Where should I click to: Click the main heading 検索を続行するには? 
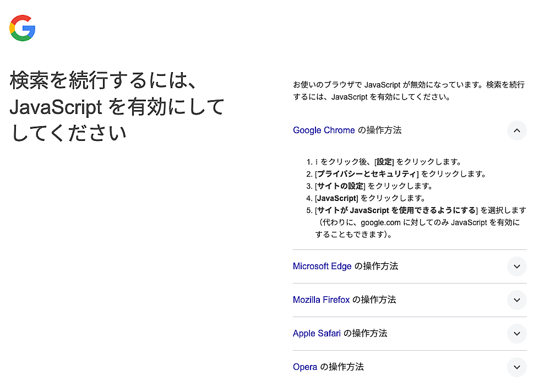117,107
